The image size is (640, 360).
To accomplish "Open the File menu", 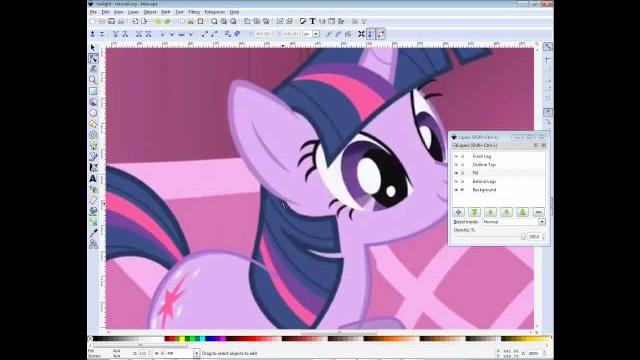I will coord(93,12).
